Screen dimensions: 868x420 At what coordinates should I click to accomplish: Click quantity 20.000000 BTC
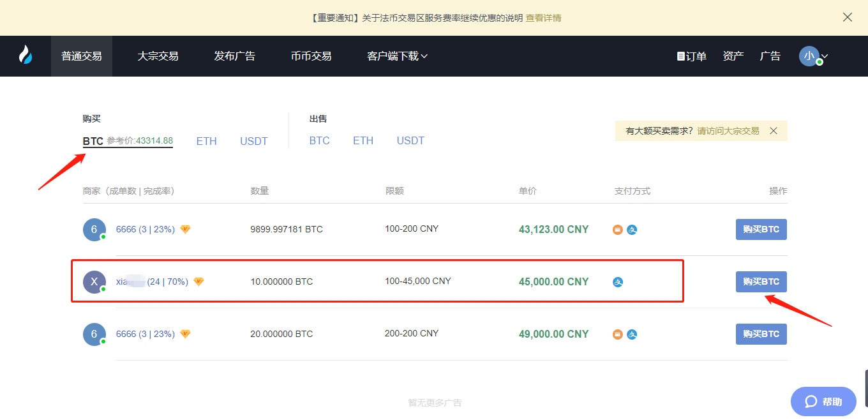point(281,334)
